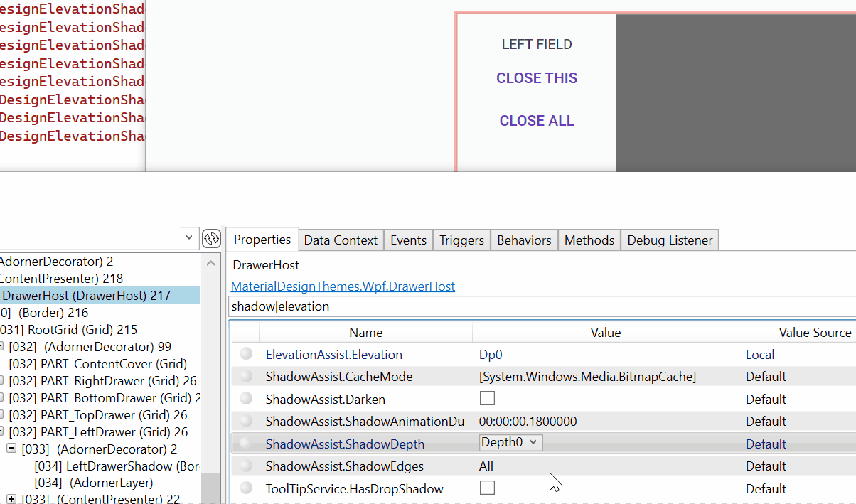Click the sphere icon beside ElevationAssist.Elevation

[246, 353]
